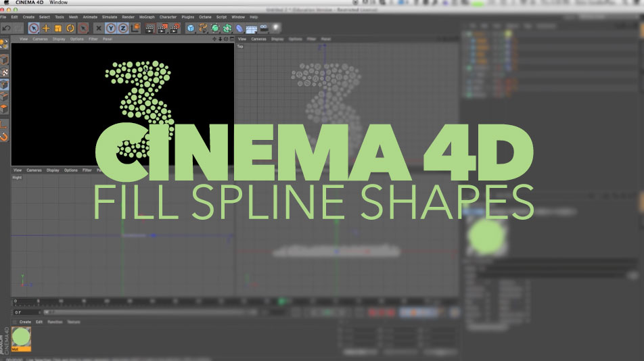
Task: Open perspective viewport Options menu
Action: click(77, 39)
